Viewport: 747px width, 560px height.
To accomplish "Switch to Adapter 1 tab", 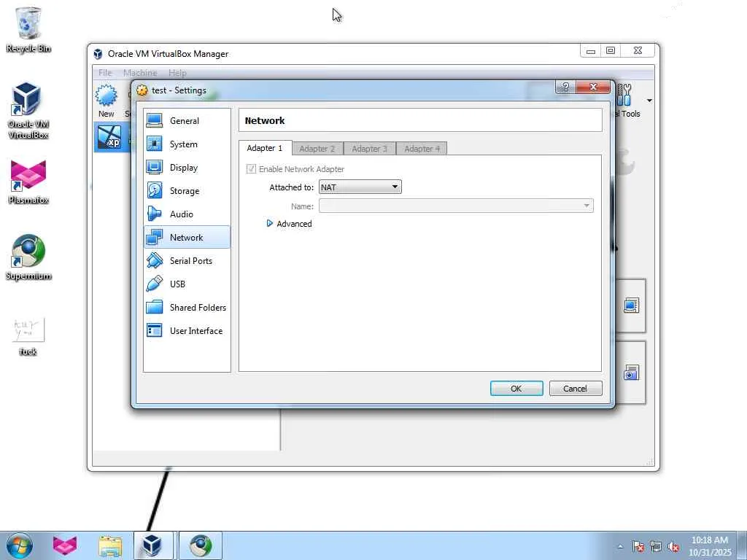I will pyautogui.click(x=264, y=148).
